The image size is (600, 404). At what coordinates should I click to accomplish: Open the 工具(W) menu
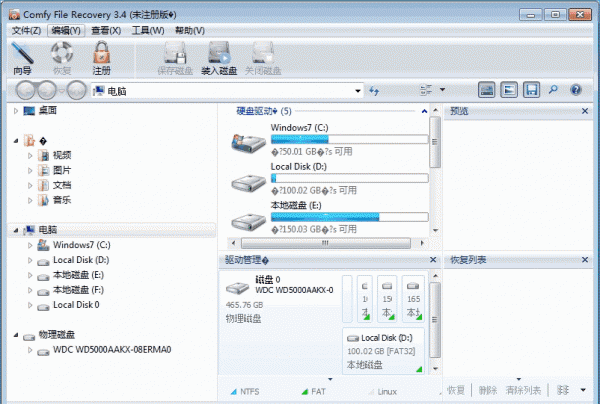click(x=148, y=31)
